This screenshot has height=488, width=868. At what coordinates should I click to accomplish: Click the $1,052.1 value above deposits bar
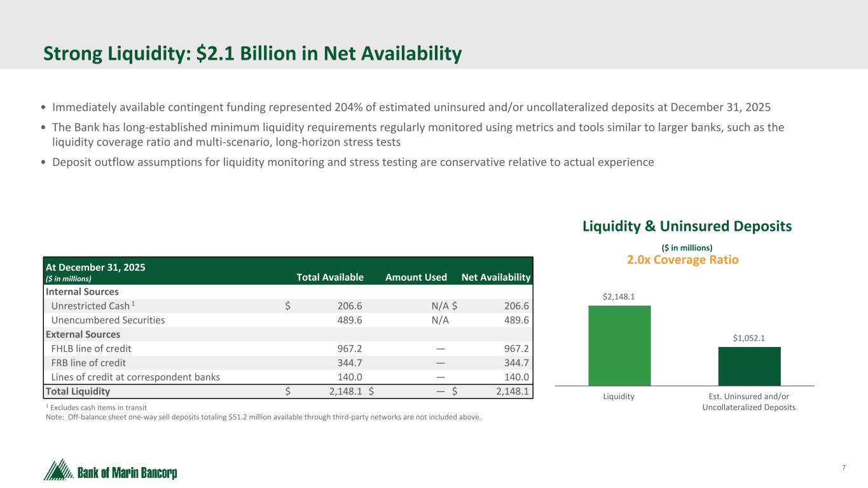749,338
